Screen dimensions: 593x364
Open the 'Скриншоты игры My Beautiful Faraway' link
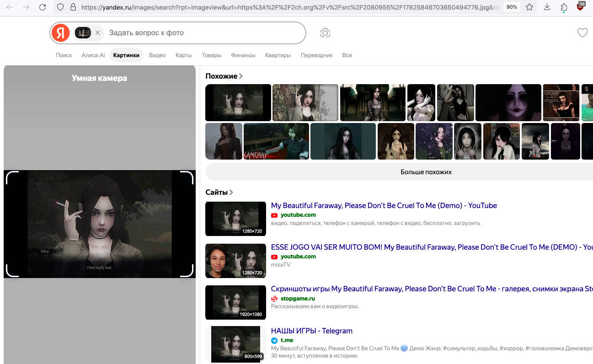pos(432,289)
